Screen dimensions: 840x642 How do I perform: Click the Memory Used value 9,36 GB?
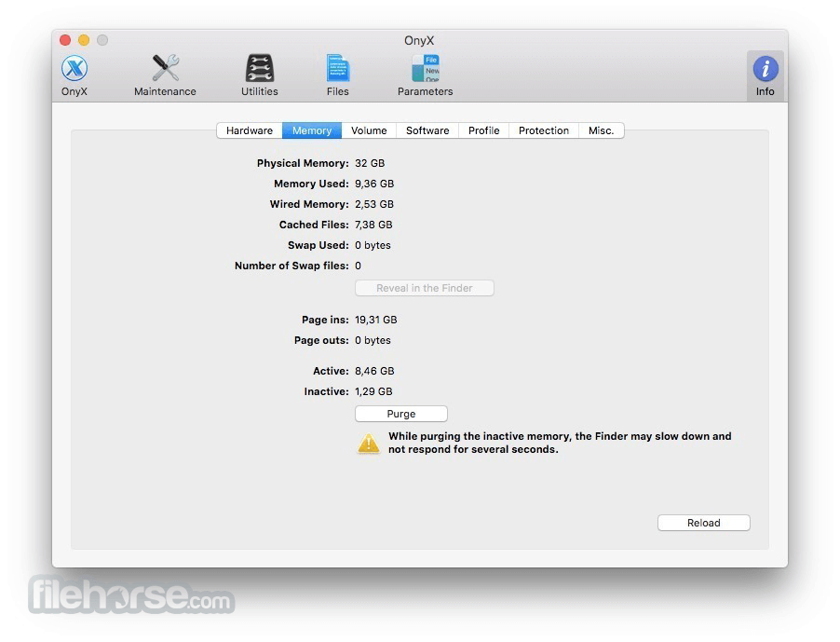click(374, 184)
